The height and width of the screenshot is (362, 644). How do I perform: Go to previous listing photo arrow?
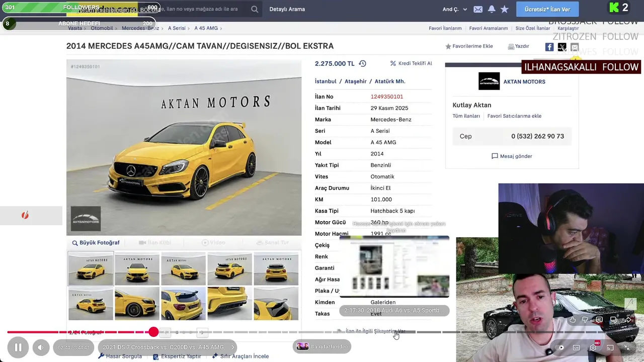[x=166, y=332]
